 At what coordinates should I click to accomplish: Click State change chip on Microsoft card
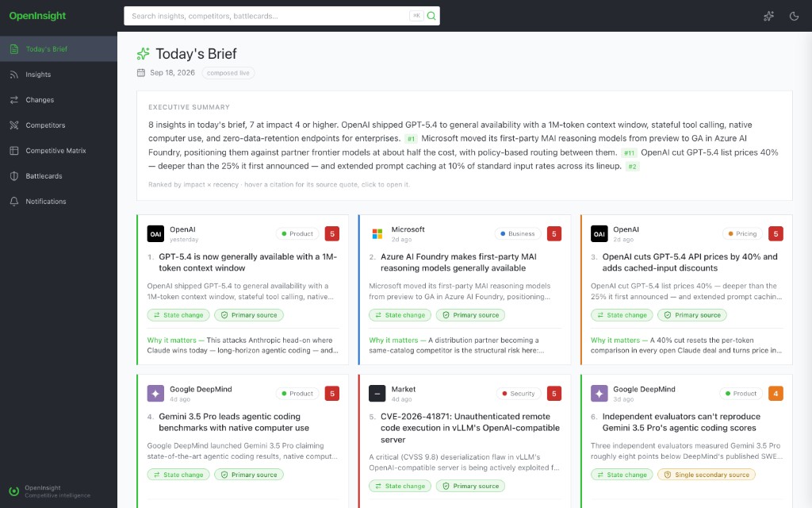pos(400,315)
